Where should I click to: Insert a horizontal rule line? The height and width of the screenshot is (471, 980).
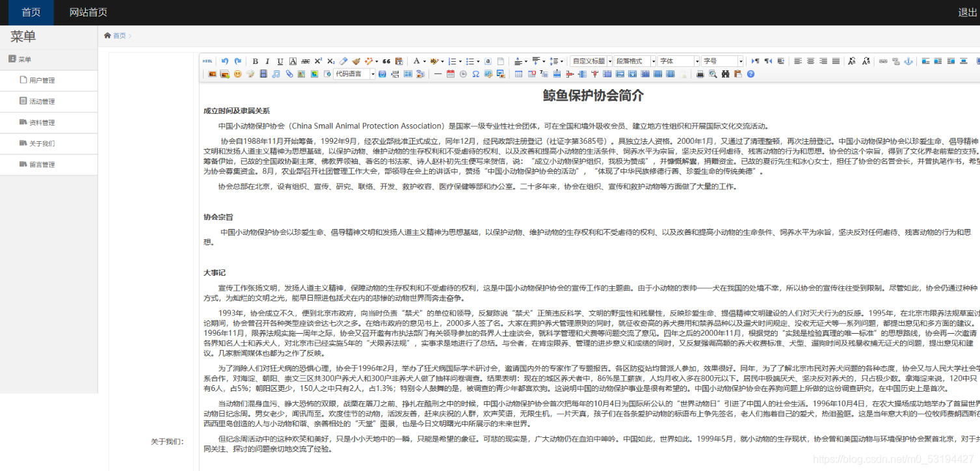coord(438,74)
